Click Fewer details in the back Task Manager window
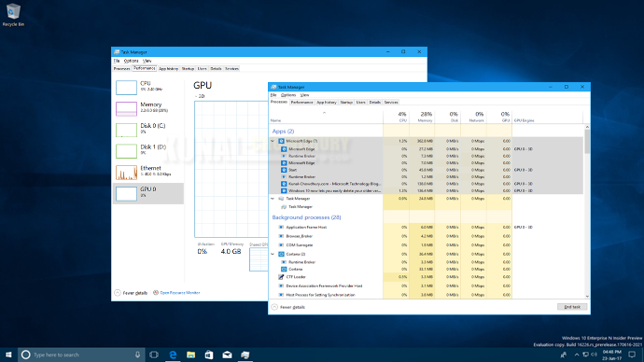Screen dimensions: 644x362 (x=131, y=293)
